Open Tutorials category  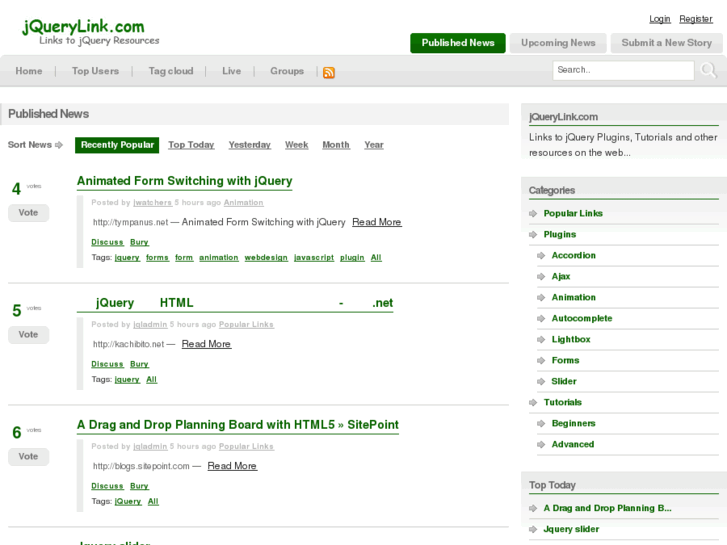[562, 403]
